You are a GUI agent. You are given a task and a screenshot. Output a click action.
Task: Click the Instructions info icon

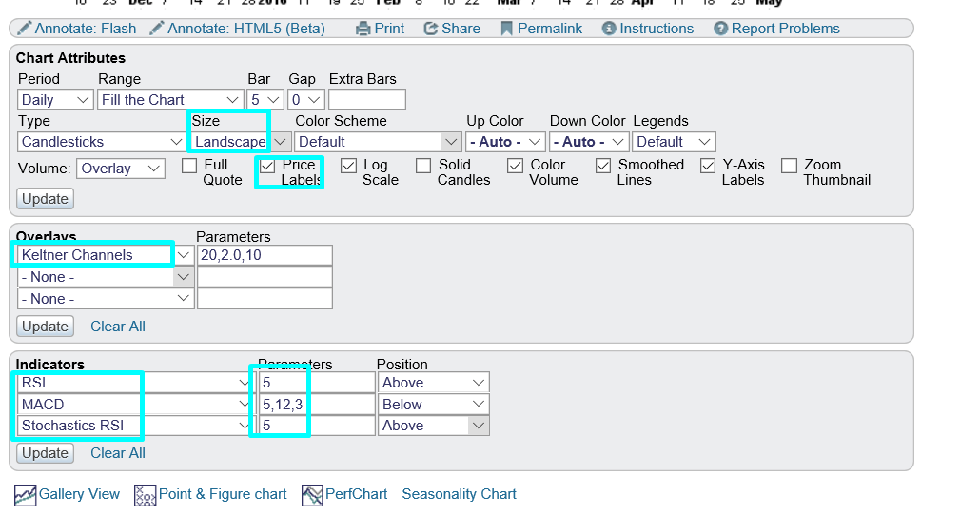[x=609, y=29]
